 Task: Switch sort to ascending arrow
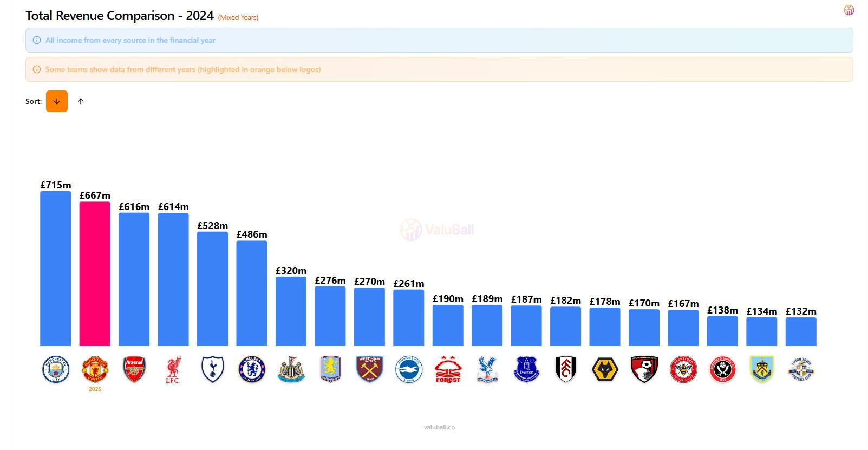[81, 101]
